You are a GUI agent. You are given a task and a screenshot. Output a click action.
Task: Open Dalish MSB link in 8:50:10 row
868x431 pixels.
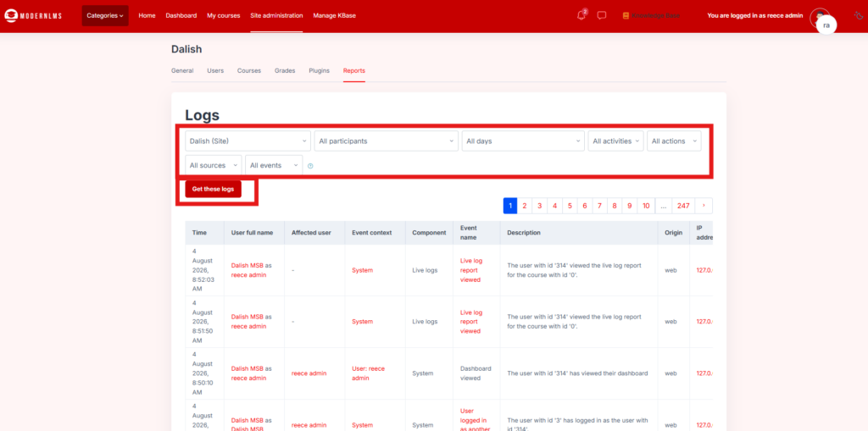247,368
